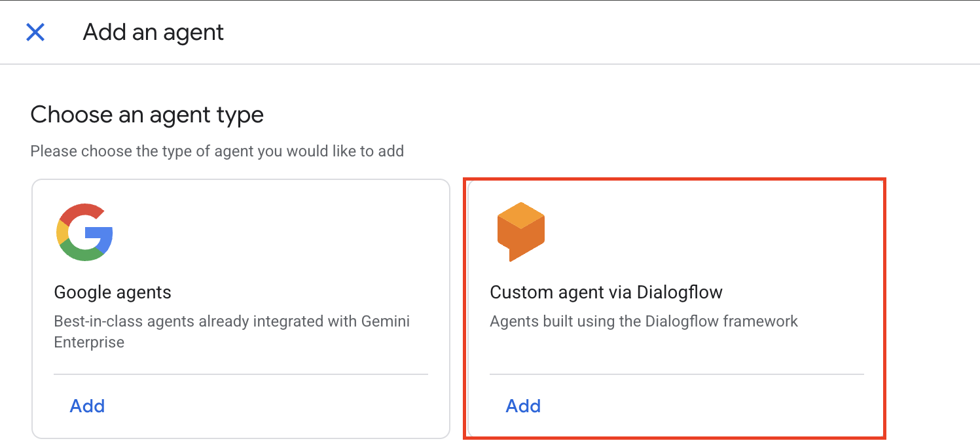Click the divider line in Dialogflow card
This screenshot has height=443, width=980.
click(676, 374)
